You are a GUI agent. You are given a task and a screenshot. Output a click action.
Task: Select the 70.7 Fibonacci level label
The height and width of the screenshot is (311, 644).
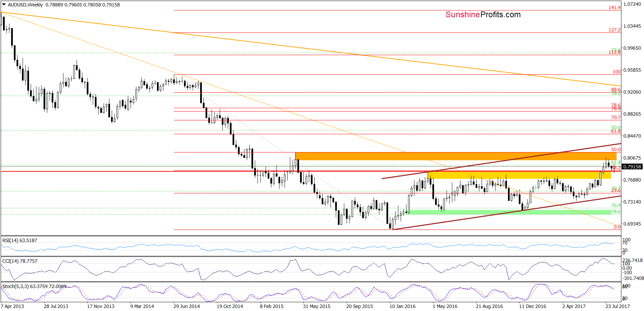pyautogui.click(x=616, y=117)
